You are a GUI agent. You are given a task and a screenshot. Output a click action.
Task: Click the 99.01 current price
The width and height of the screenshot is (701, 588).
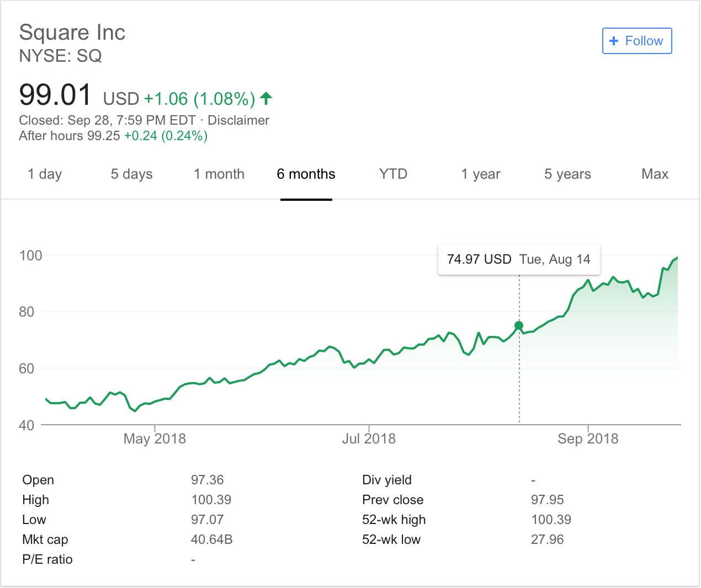pyautogui.click(x=55, y=94)
